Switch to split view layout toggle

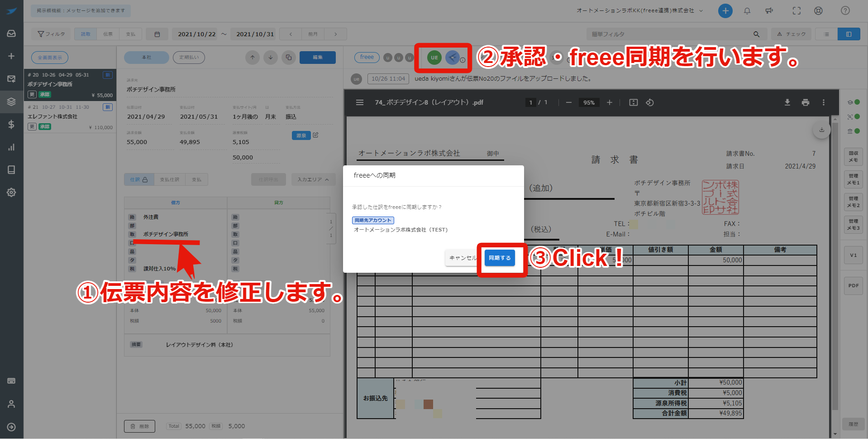pyautogui.click(x=849, y=34)
